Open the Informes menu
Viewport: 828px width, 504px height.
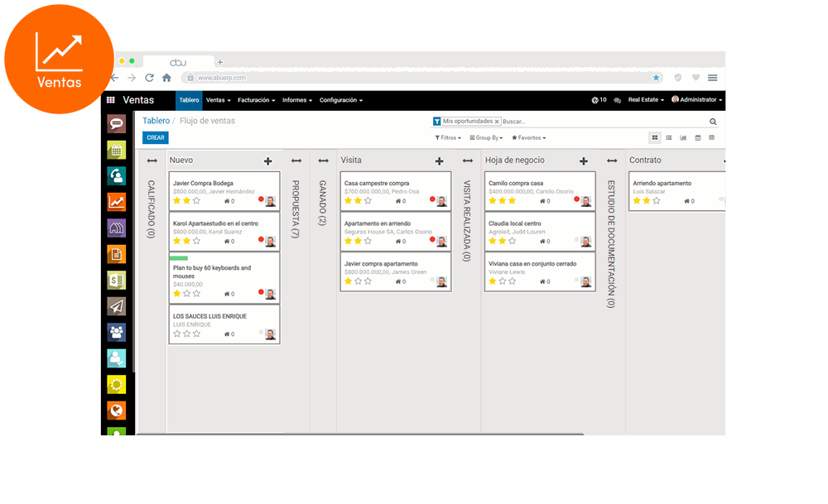pyautogui.click(x=297, y=100)
